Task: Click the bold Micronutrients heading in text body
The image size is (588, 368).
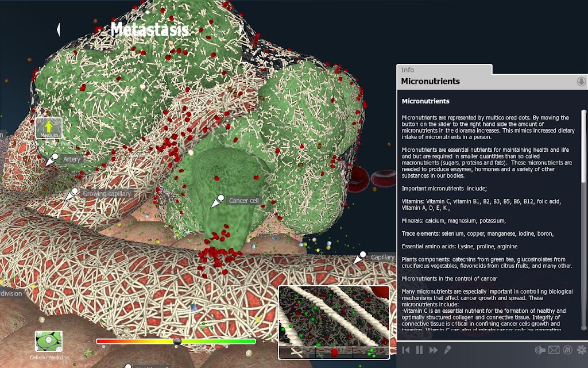Action: [x=425, y=101]
